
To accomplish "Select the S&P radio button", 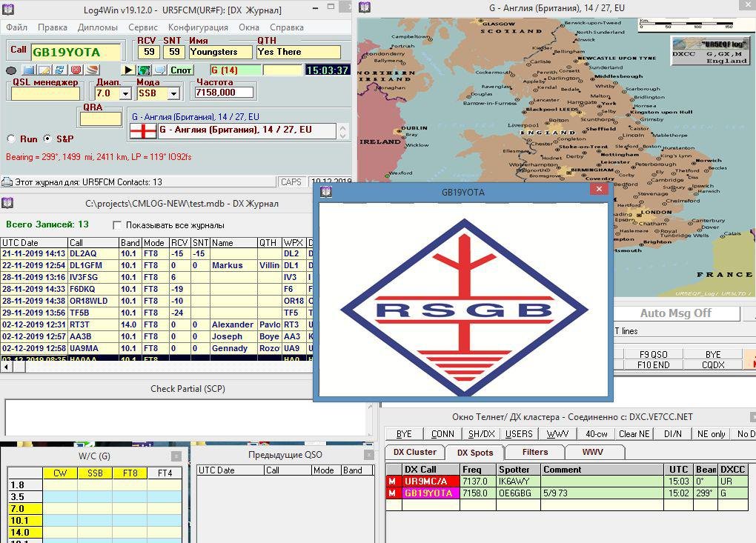I will (47, 139).
